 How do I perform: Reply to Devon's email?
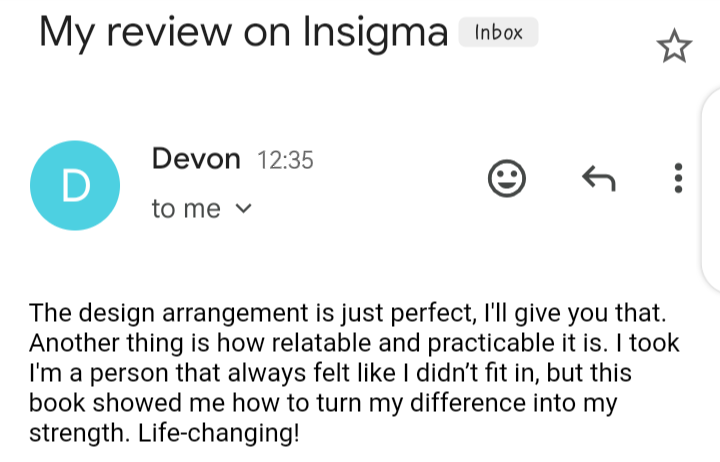(x=598, y=179)
